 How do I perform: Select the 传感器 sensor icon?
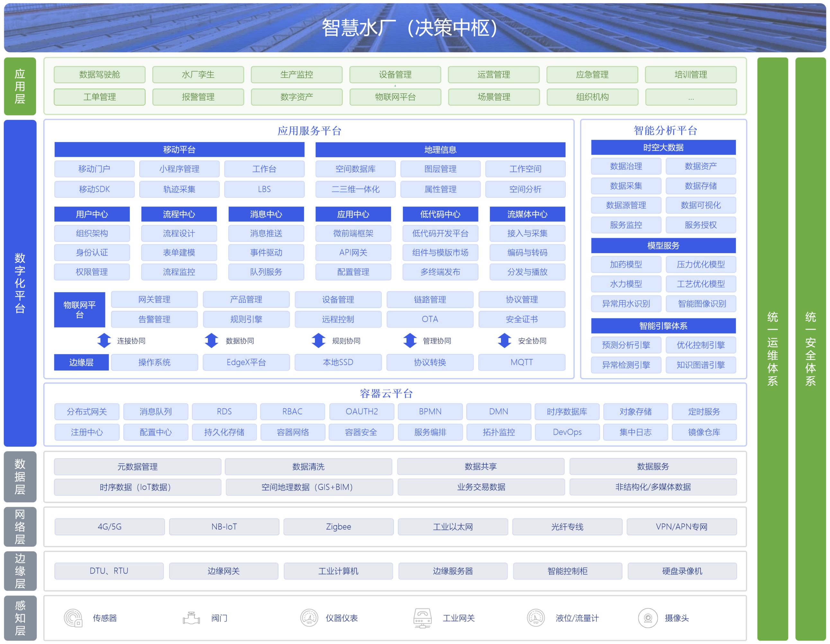(x=73, y=618)
